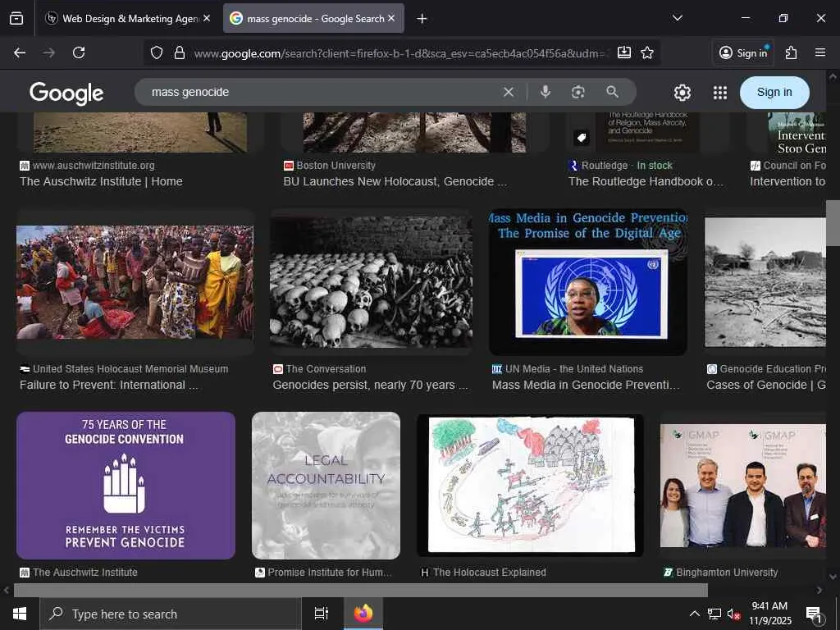Viewport: 840px width, 630px height.
Task: Search by image with the Google Lens icon
Action: point(578,92)
